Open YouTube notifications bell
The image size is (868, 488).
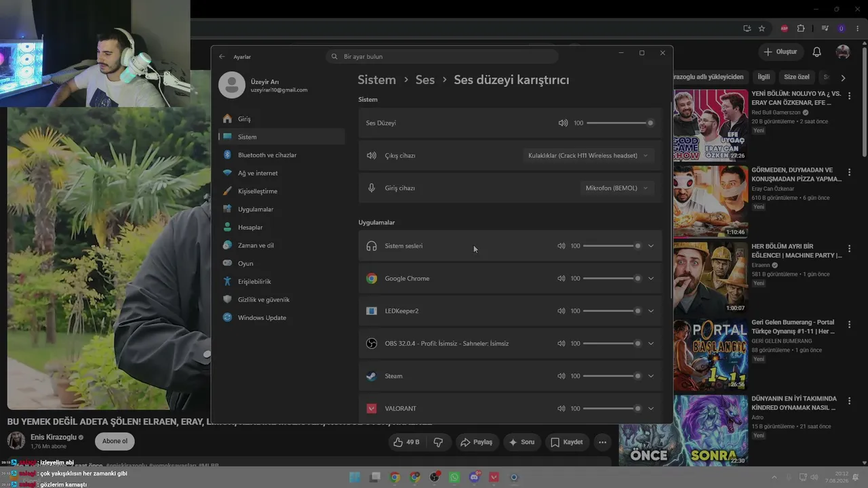817,52
